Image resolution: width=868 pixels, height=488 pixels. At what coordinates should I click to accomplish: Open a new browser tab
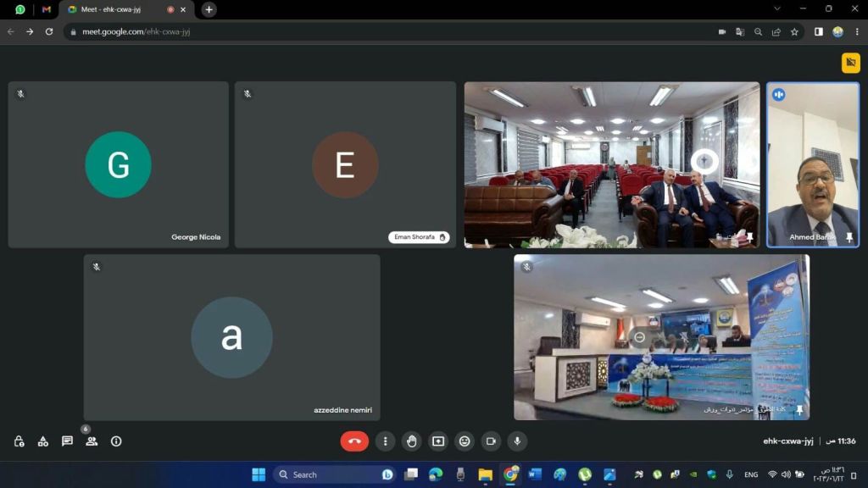pyautogui.click(x=209, y=9)
